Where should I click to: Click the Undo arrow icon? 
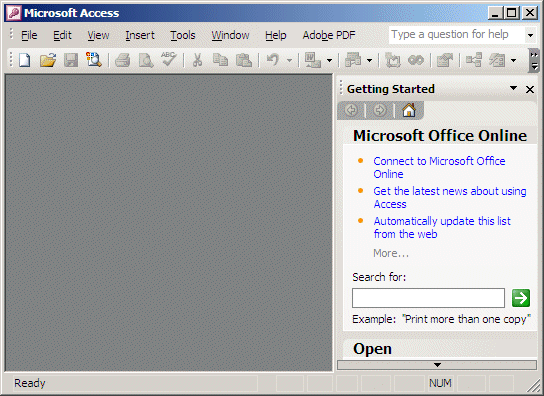pyautogui.click(x=273, y=60)
